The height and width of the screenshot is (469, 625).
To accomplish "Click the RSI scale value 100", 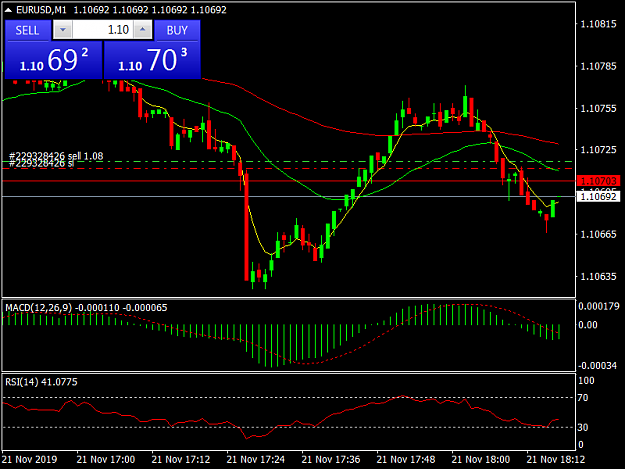I will click(586, 381).
